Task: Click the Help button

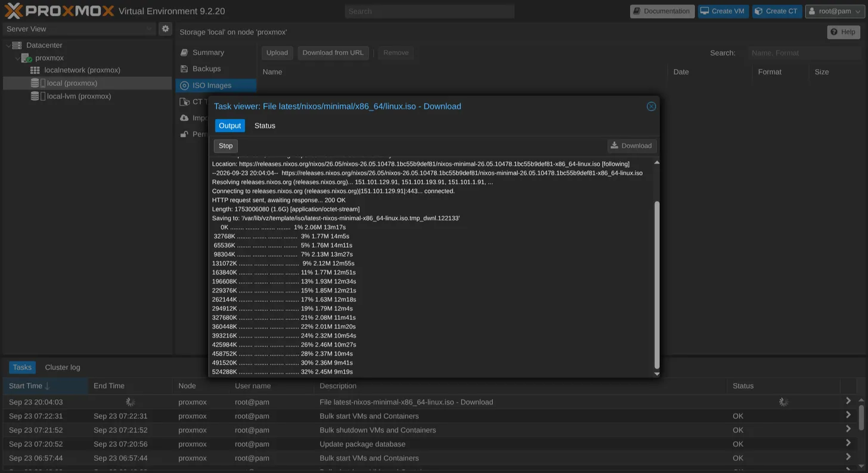Action: (843, 32)
